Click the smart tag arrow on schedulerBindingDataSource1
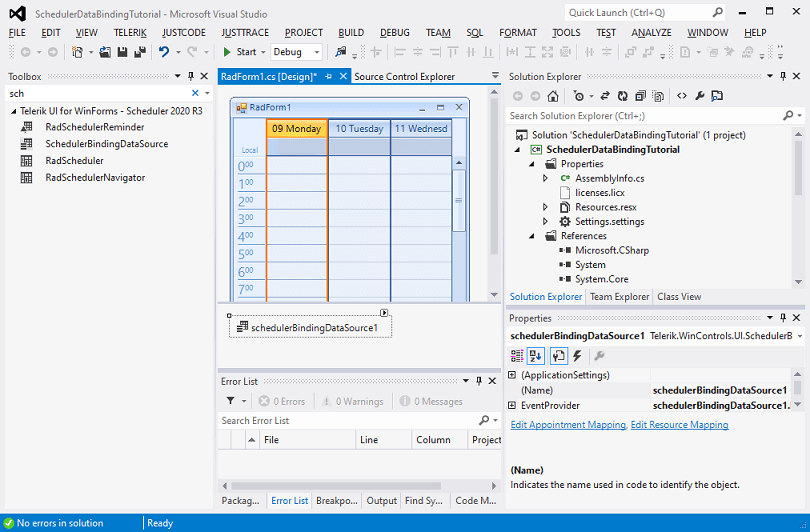 pyautogui.click(x=384, y=312)
